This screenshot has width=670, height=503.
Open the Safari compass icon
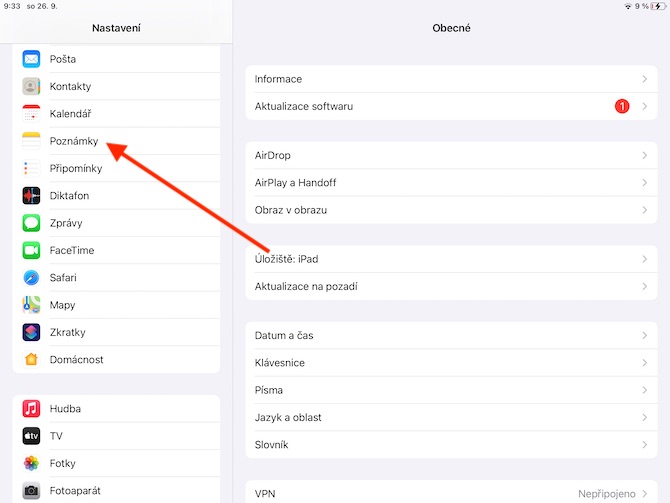click(31, 278)
